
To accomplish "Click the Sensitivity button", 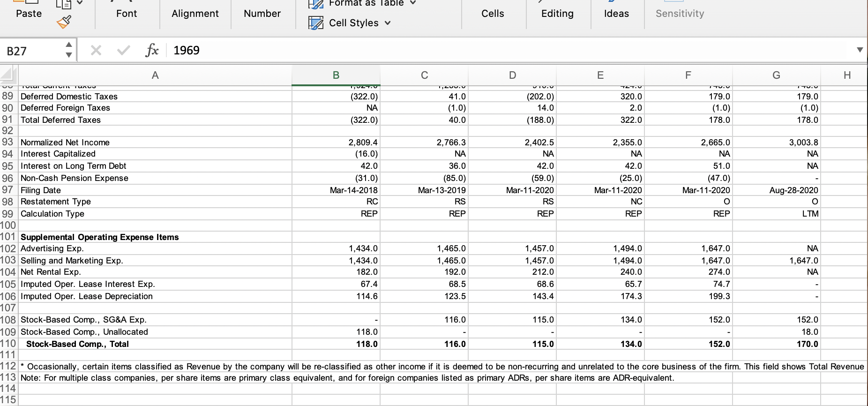I will point(680,14).
